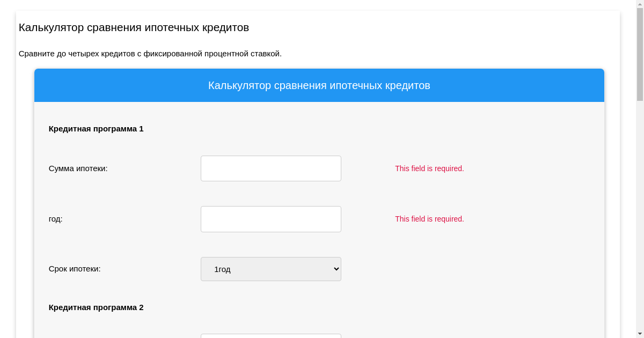Click the "Сравните до четырех кредитов" subtitle

click(x=150, y=54)
